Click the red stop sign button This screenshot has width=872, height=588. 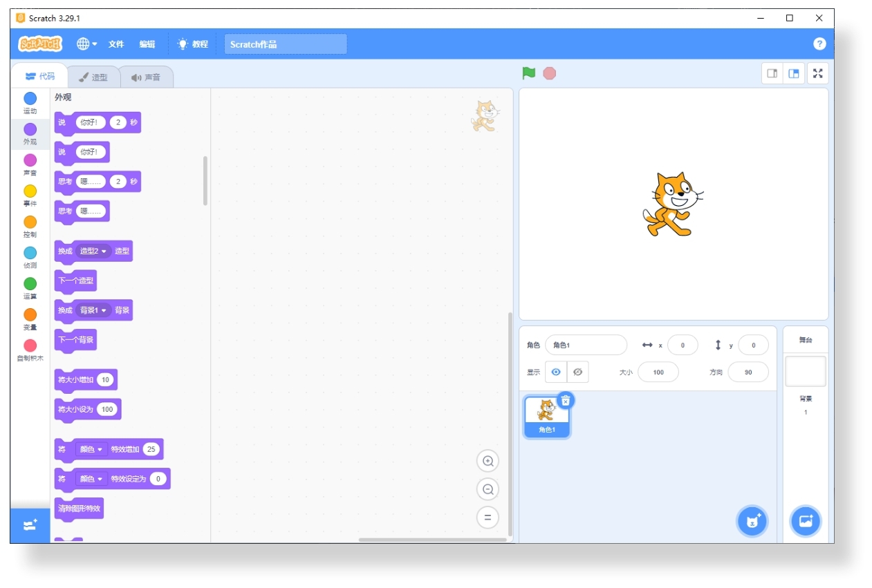[550, 73]
